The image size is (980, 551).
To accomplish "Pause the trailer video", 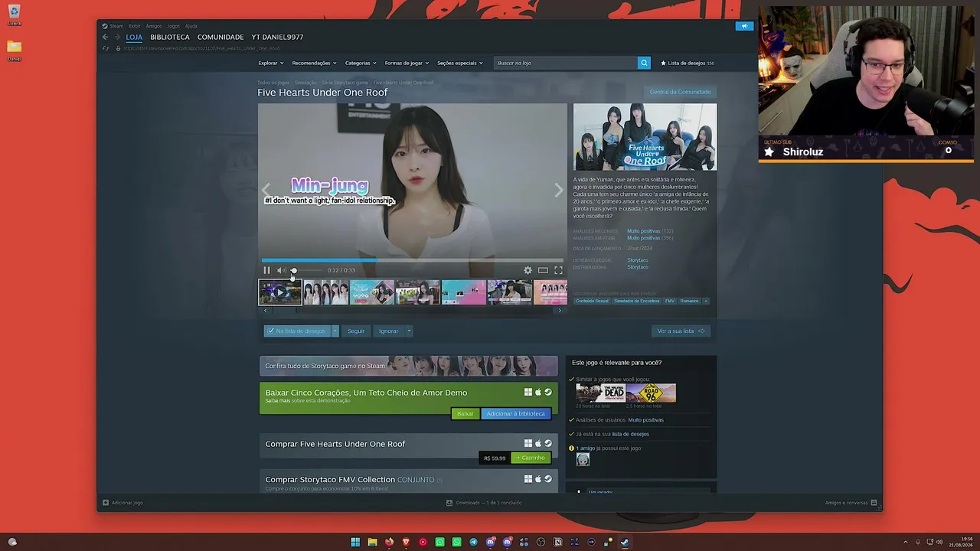I will pos(266,270).
